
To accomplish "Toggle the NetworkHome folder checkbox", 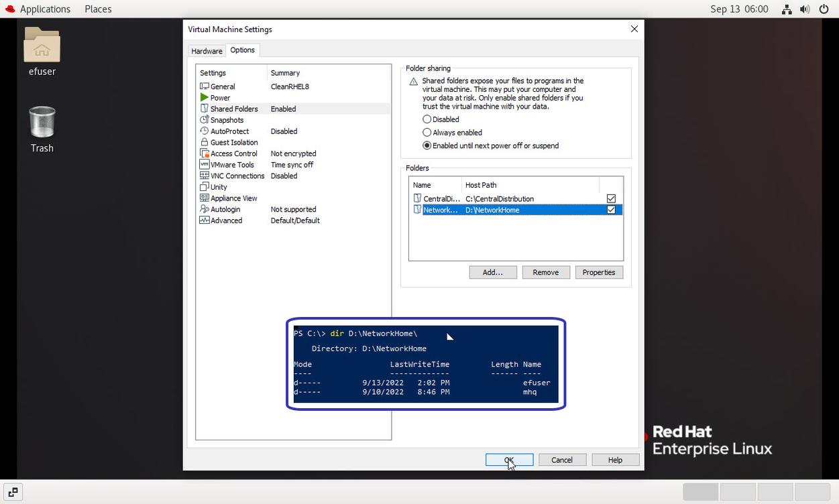I will click(x=611, y=210).
